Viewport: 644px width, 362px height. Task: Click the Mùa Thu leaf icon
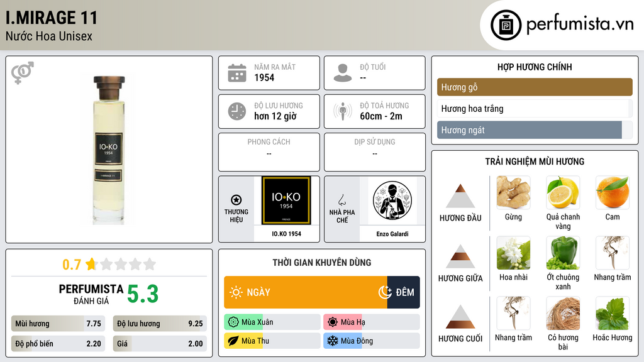233,341
